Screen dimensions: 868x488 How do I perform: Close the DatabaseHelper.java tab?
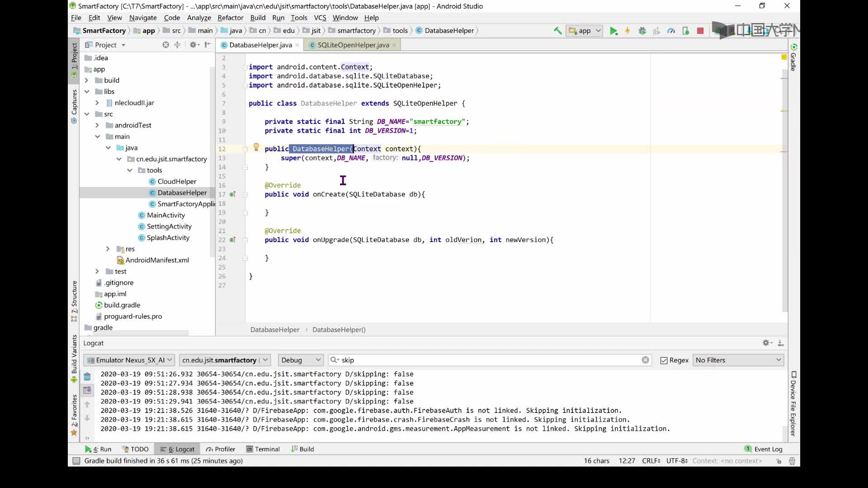click(297, 45)
